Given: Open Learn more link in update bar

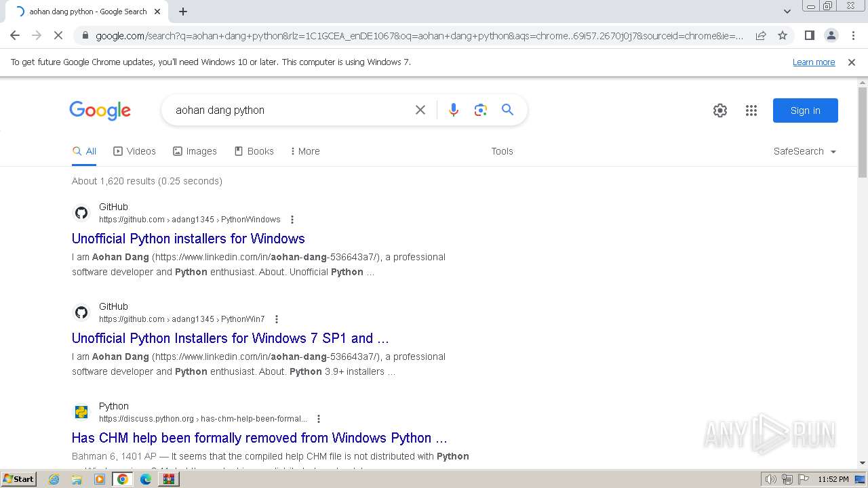Looking at the screenshot, I should pyautogui.click(x=814, y=62).
